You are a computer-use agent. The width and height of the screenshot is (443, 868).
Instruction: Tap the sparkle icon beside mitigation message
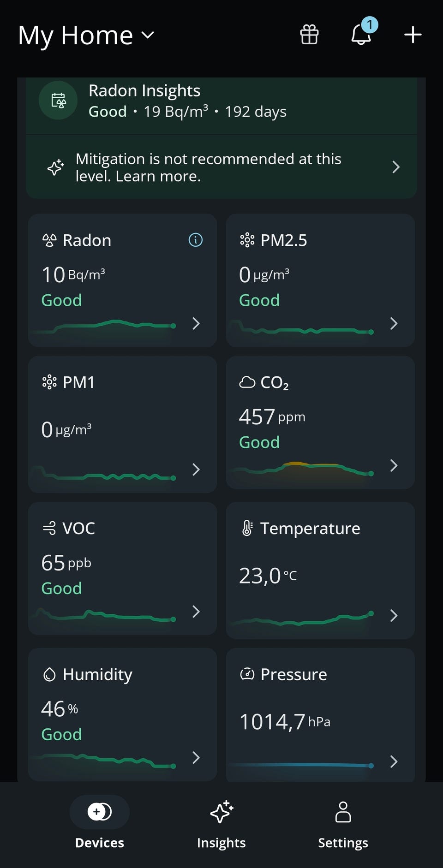coord(56,167)
